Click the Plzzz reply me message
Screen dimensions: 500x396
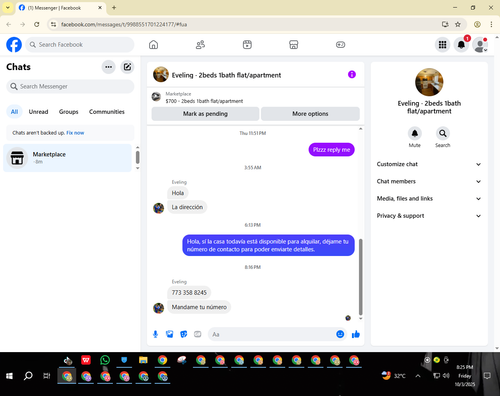(x=331, y=150)
